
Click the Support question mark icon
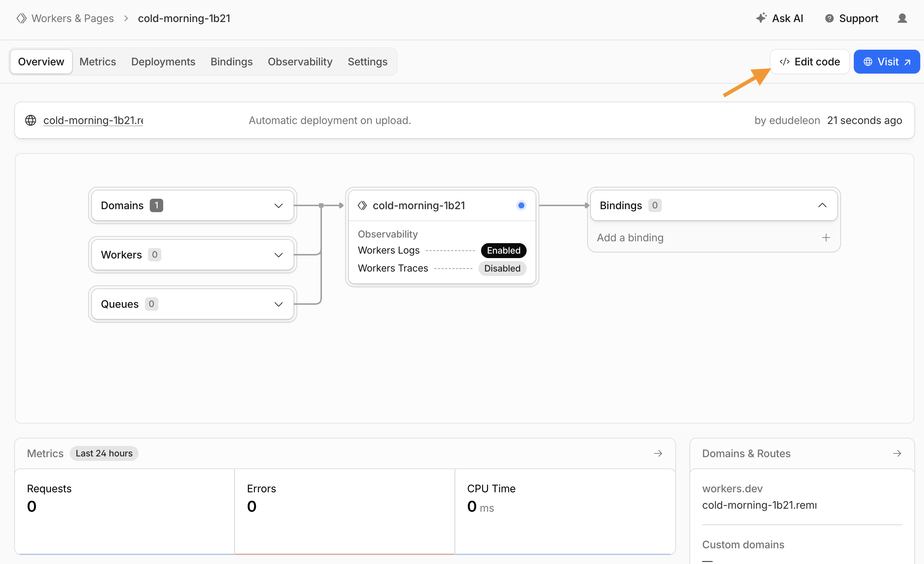(829, 18)
